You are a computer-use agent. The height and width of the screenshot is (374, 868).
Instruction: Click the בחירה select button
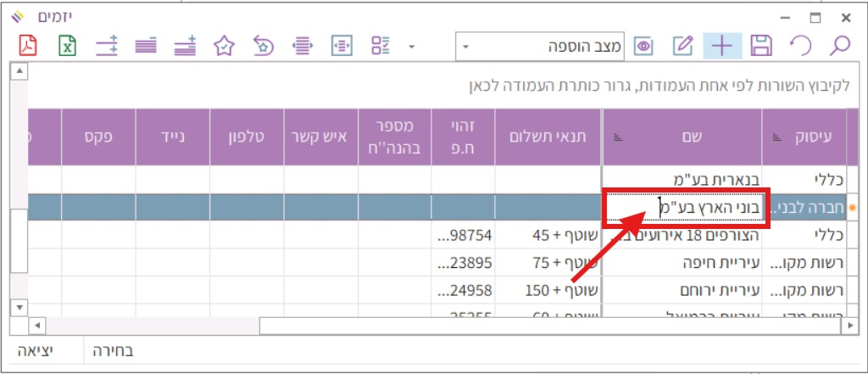tap(112, 350)
